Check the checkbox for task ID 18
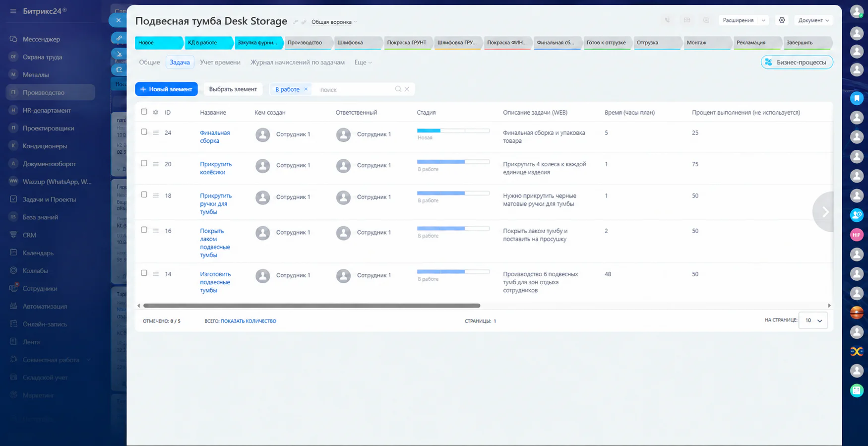Image resolution: width=868 pixels, height=446 pixels. pyautogui.click(x=144, y=195)
